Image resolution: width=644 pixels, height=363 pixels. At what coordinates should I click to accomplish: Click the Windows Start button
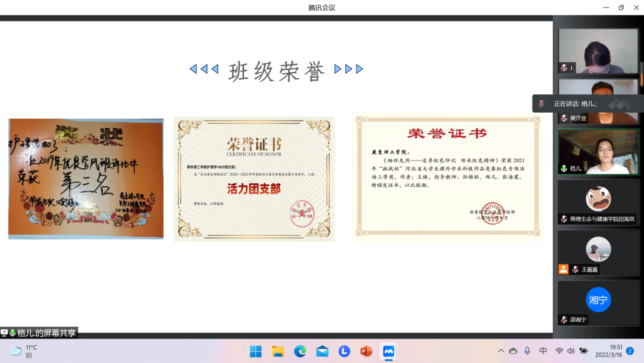[255, 351]
